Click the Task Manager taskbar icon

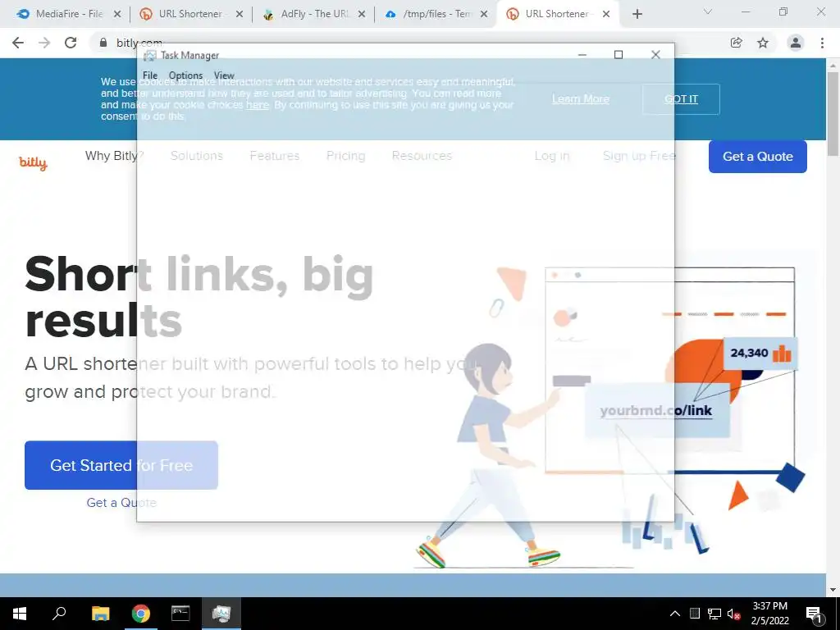pos(221,614)
